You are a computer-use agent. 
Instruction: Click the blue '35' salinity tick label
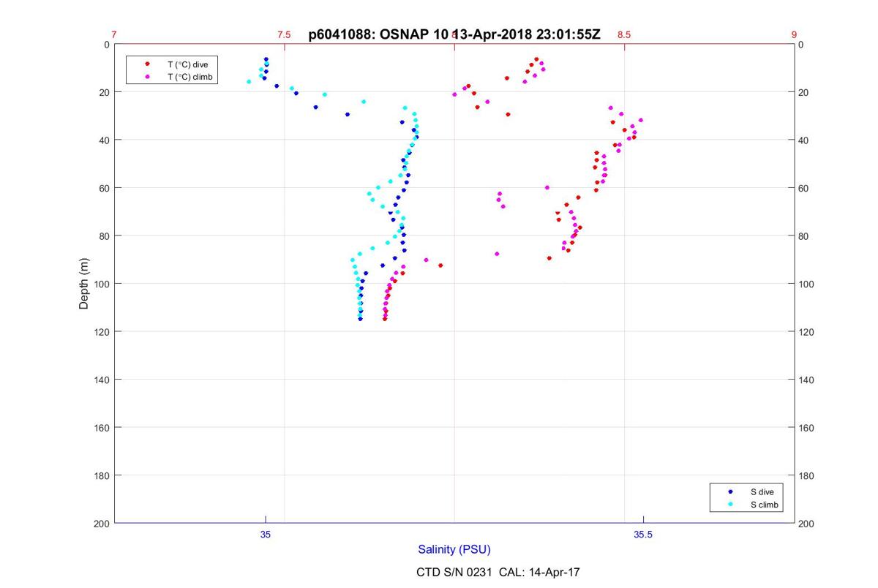[x=266, y=535]
